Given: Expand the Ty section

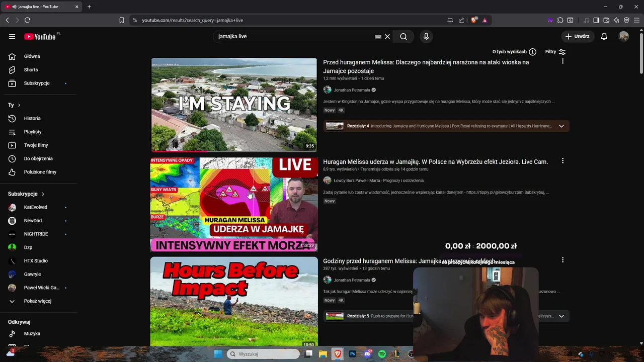Looking at the screenshot, I should pyautogui.click(x=14, y=105).
